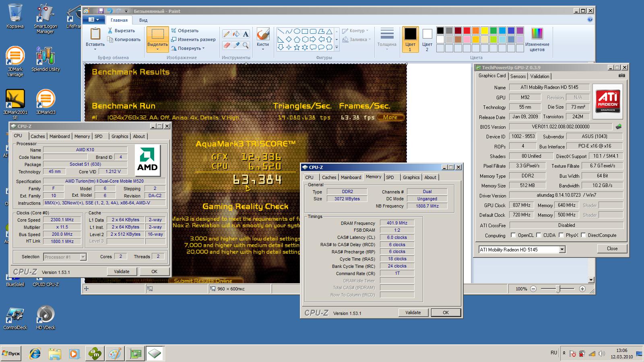Switch to the Validation tab in GPU-Z

pos(540,76)
